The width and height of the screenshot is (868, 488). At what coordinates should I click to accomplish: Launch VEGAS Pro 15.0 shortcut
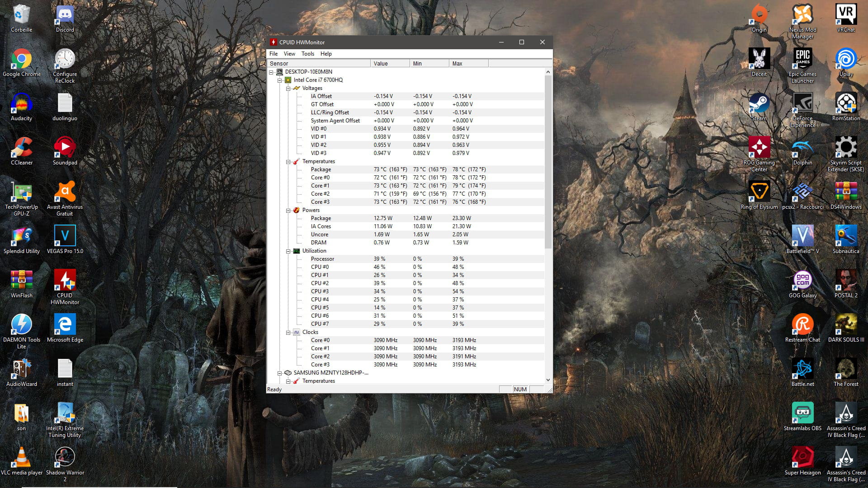65,240
